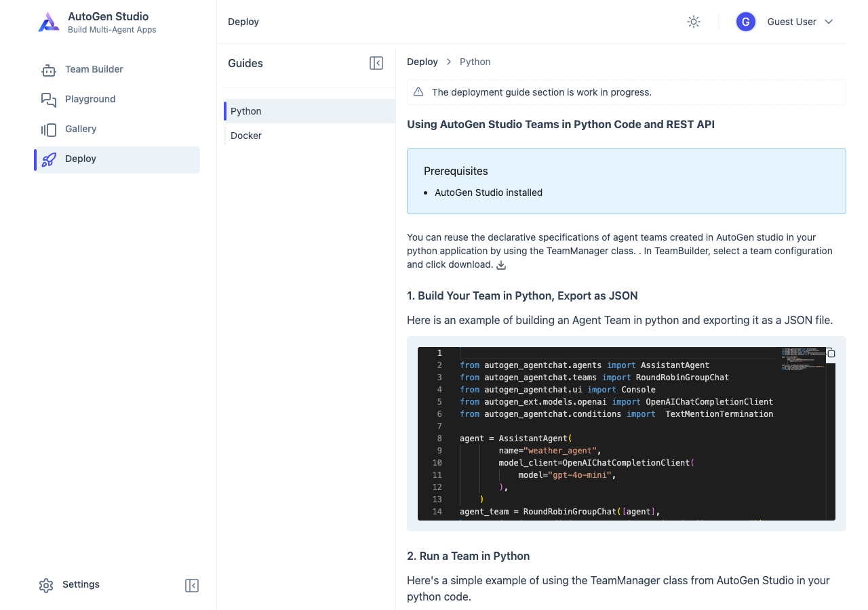Click the 'Build Multi-Agent Apps' tagline

click(x=112, y=30)
